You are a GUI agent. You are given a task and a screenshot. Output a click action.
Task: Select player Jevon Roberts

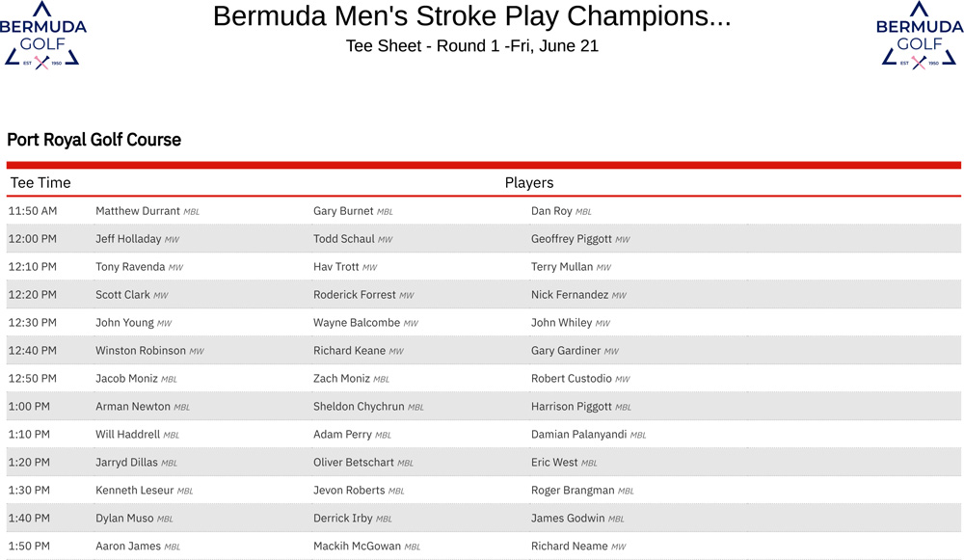(349, 491)
